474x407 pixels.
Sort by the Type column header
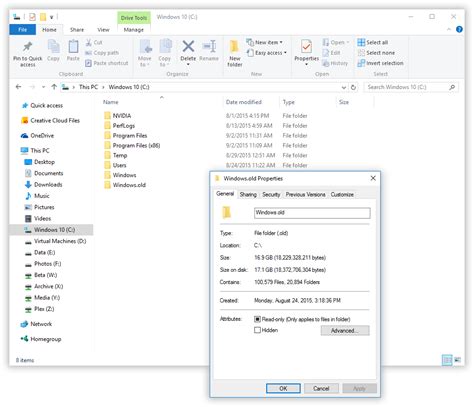pyautogui.click(x=288, y=102)
